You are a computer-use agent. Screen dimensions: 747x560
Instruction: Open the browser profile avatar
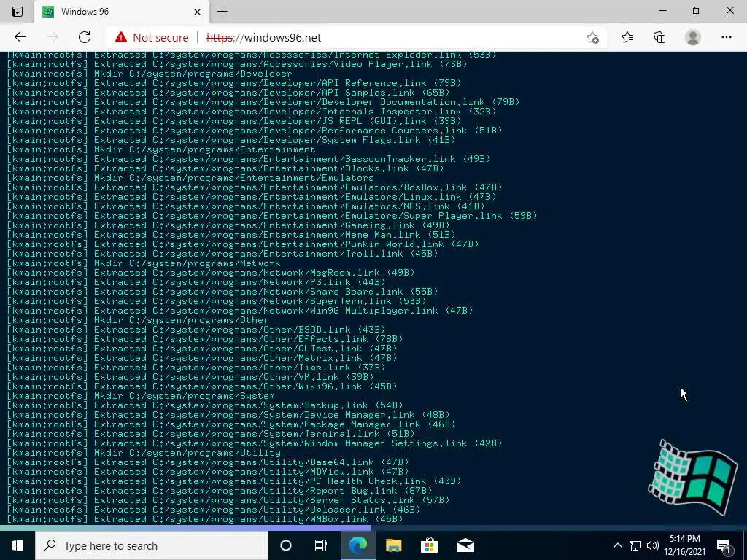coord(693,37)
